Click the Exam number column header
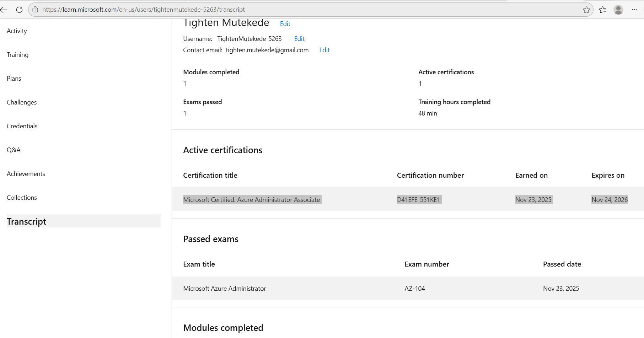Screen dimensions: 644x338 click(x=427, y=264)
